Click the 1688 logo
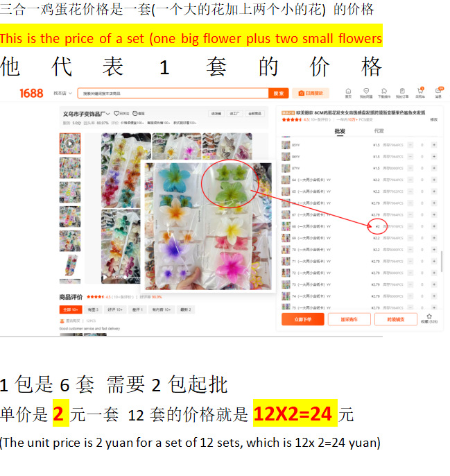 click(x=32, y=93)
